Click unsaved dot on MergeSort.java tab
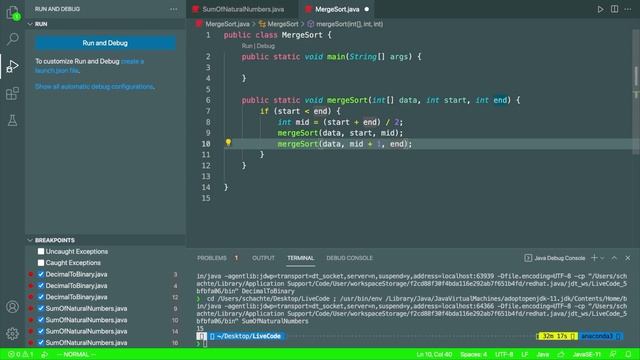Viewport: 640px width, 360px height. (367, 9)
